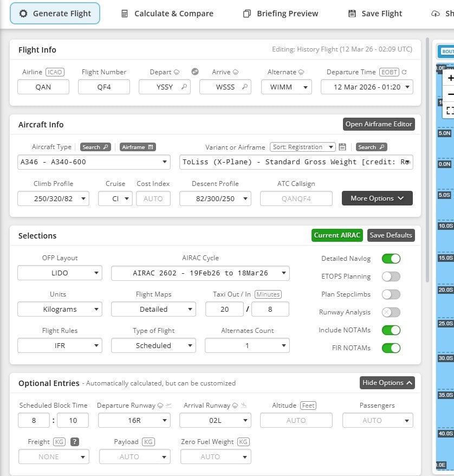Click the cloud download icon in the top bar

pyautogui.click(x=435, y=14)
